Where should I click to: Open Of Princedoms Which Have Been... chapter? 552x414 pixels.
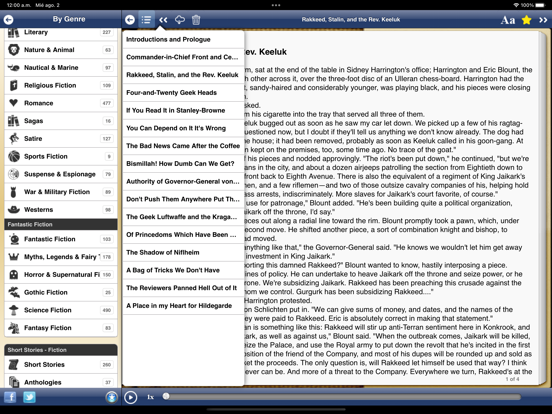coord(183,234)
